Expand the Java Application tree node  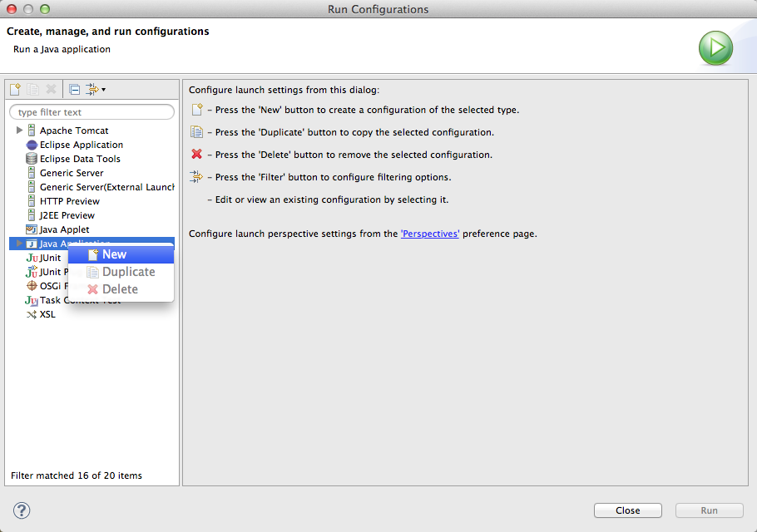coord(19,244)
